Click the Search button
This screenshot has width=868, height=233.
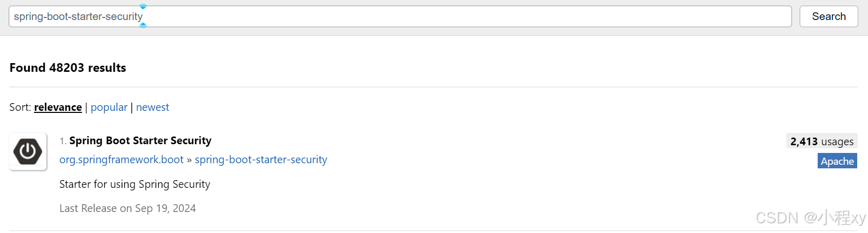pos(829,16)
